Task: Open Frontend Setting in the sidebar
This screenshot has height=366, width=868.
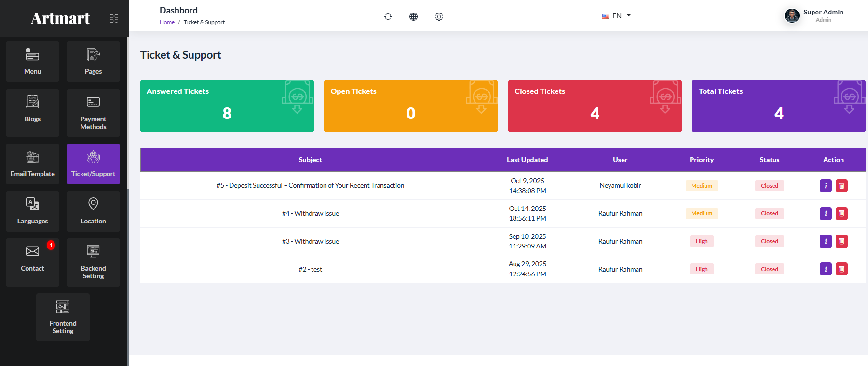Action: [x=63, y=317]
